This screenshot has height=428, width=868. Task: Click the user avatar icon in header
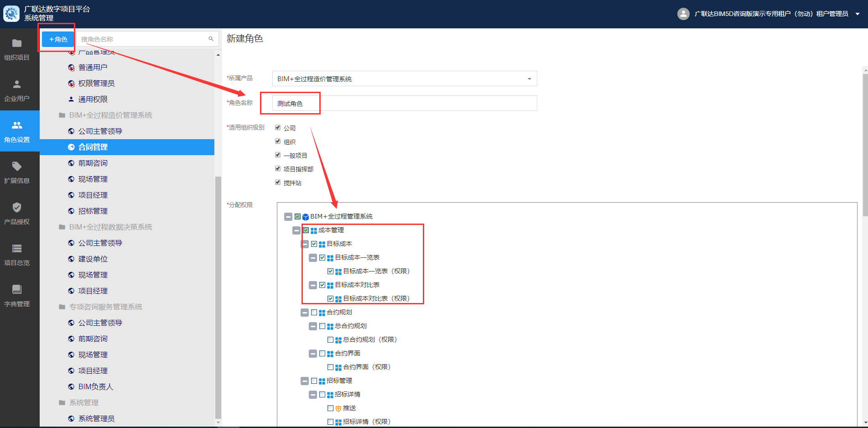[x=683, y=14]
